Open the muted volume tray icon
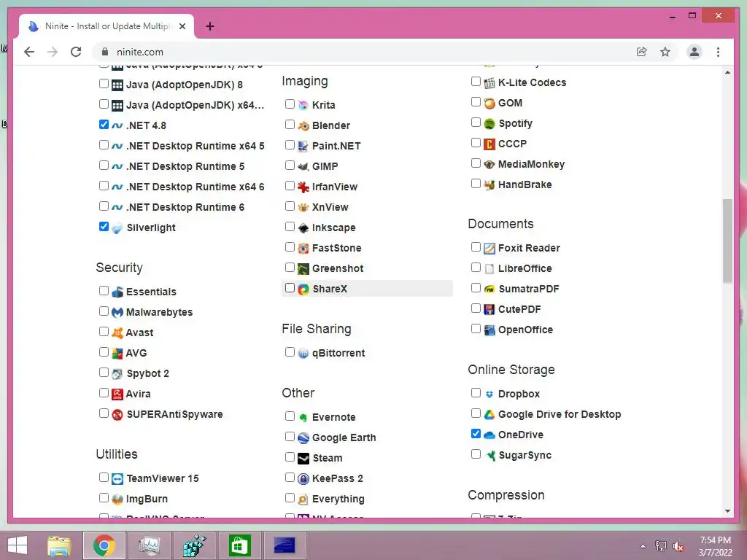Screen dimensions: 747x560 coord(678,546)
